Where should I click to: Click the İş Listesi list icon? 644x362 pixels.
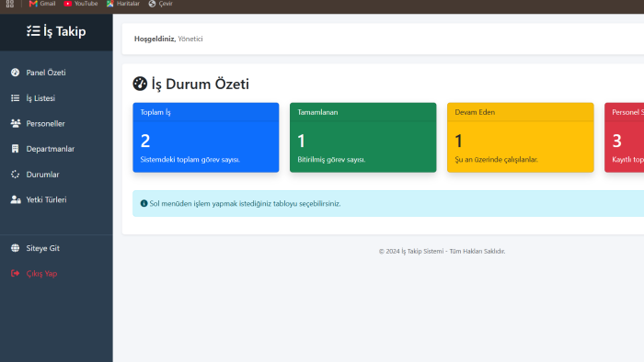tap(16, 98)
